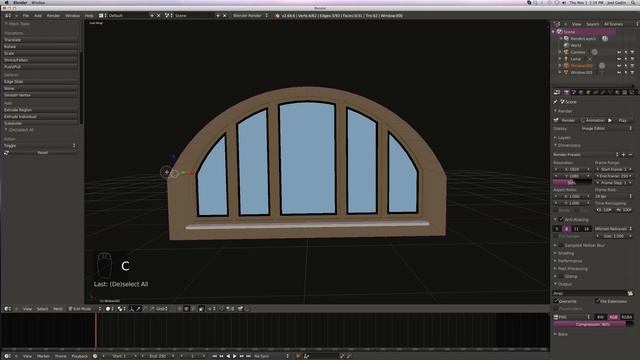Click the Scale tool button

pos(40,53)
